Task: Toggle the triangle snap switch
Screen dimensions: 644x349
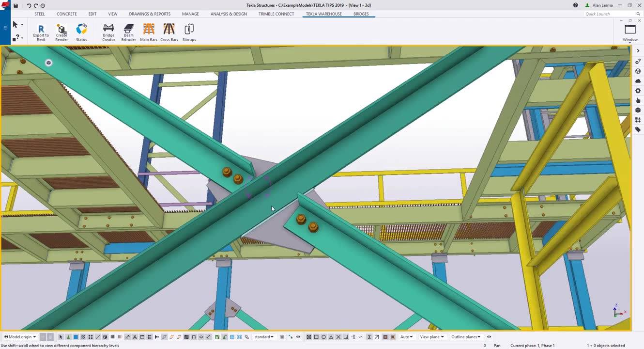Action: pos(331,337)
